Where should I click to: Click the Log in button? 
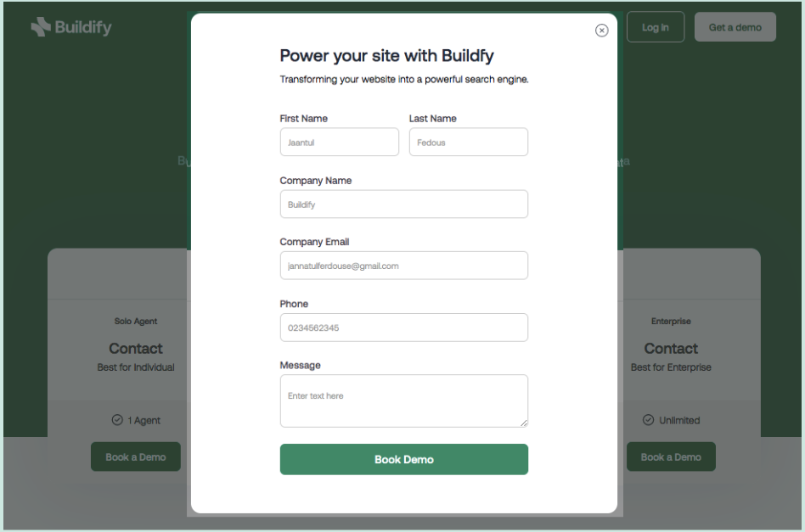tap(655, 26)
